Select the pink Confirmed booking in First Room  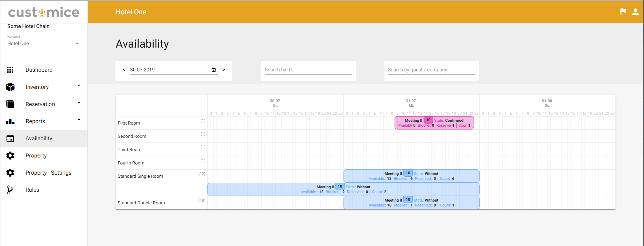pyautogui.click(x=434, y=123)
